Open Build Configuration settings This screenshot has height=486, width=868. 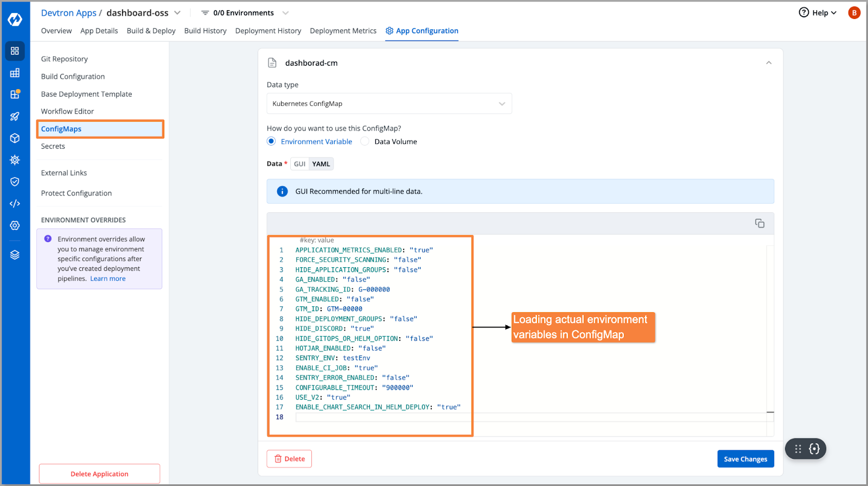(x=73, y=77)
